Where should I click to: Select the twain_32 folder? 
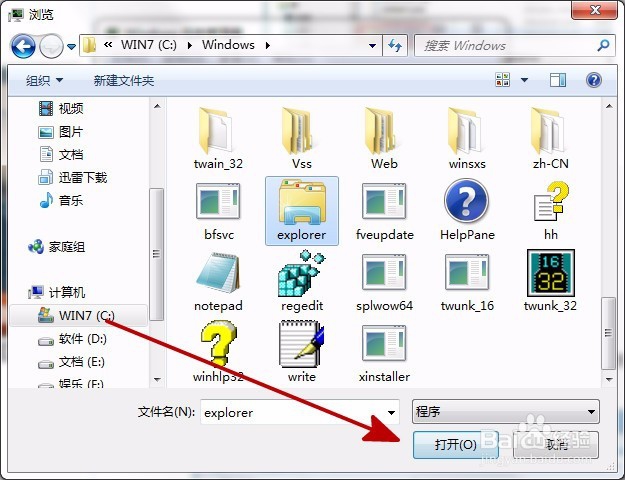point(218,138)
